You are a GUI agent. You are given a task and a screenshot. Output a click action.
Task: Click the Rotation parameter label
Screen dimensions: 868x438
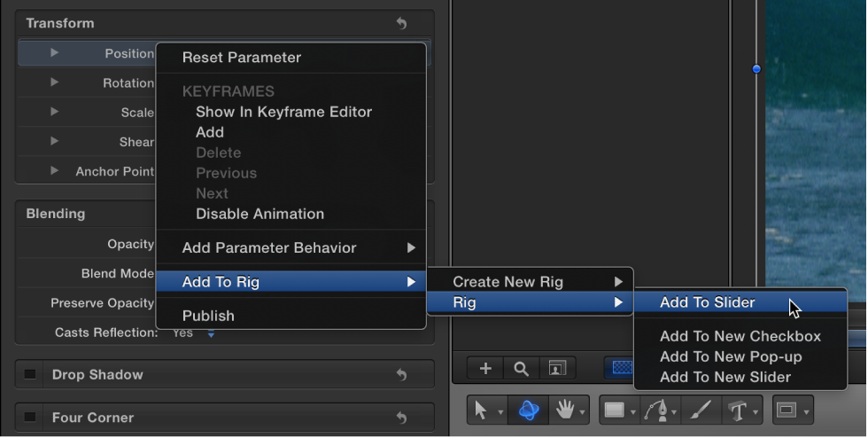coord(128,83)
